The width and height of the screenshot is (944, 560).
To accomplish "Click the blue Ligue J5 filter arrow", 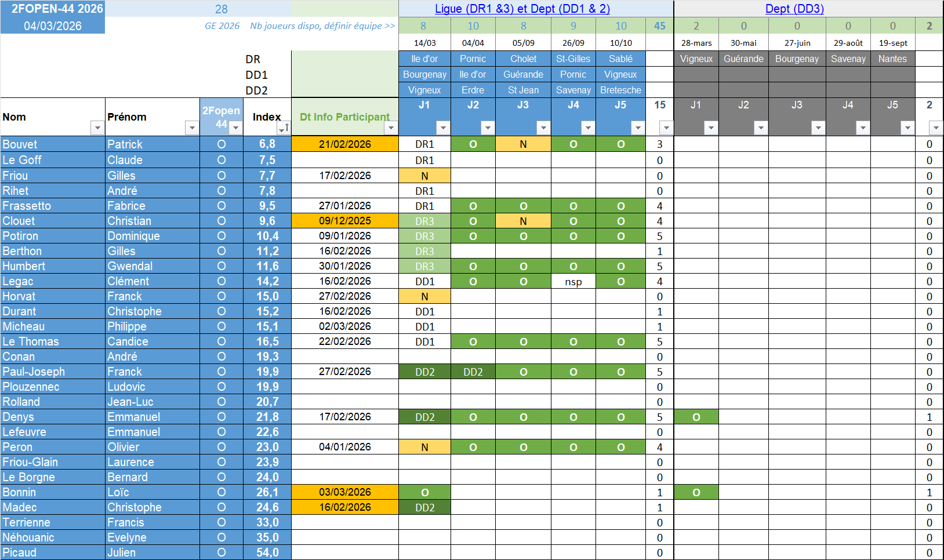I will (638, 128).
